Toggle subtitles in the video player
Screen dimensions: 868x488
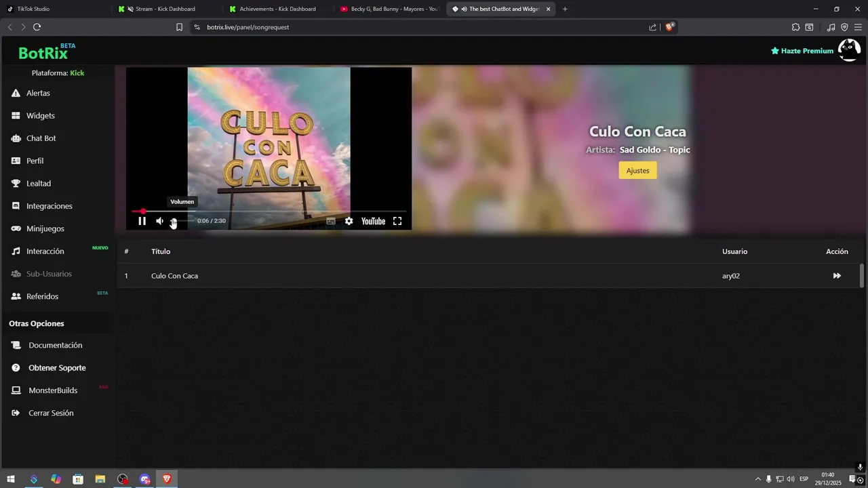[x=331, y=221]
